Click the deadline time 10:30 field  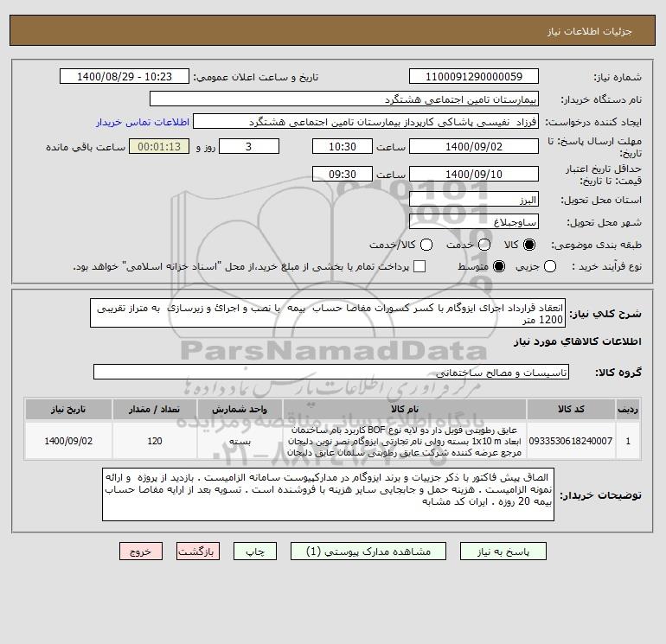(x=343, y=146)
